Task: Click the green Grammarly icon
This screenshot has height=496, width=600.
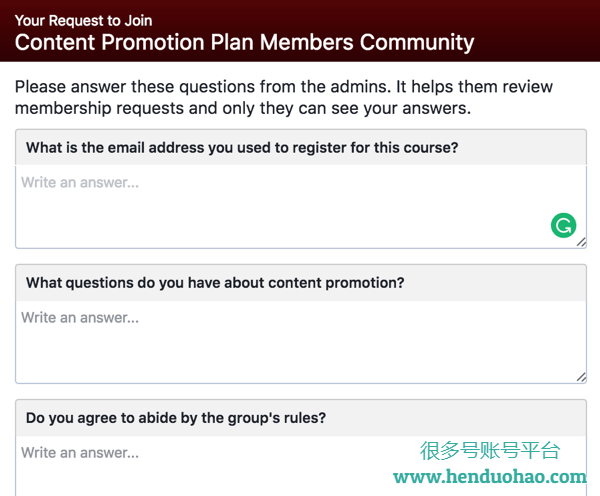Action: point(563,225)
